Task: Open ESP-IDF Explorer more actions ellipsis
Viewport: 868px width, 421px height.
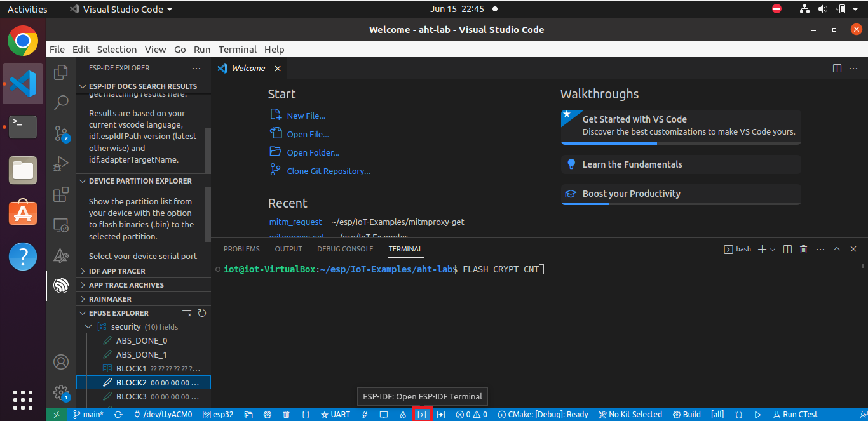Action: pyautogui.click(x=196, y=68)
